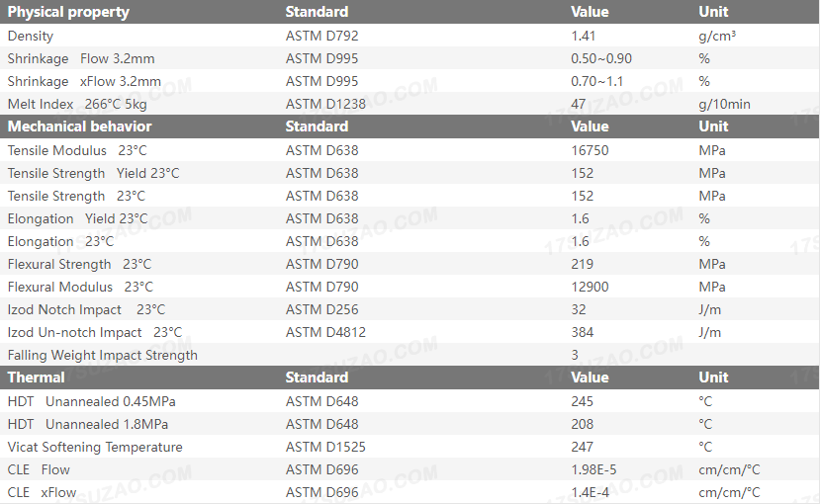This screenshot has width=820, height=504.
Task: Click the Vicat Softening Temperature label
Action: (95, 447)
